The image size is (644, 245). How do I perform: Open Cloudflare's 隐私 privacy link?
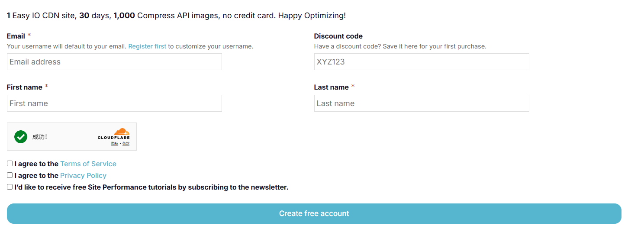[x=114, y=143]
